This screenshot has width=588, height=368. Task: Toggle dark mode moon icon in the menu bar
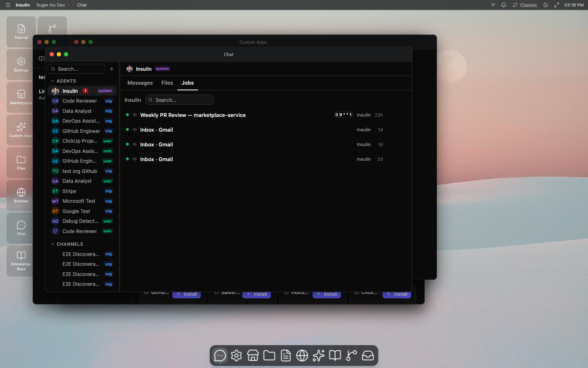pos(546,5)
